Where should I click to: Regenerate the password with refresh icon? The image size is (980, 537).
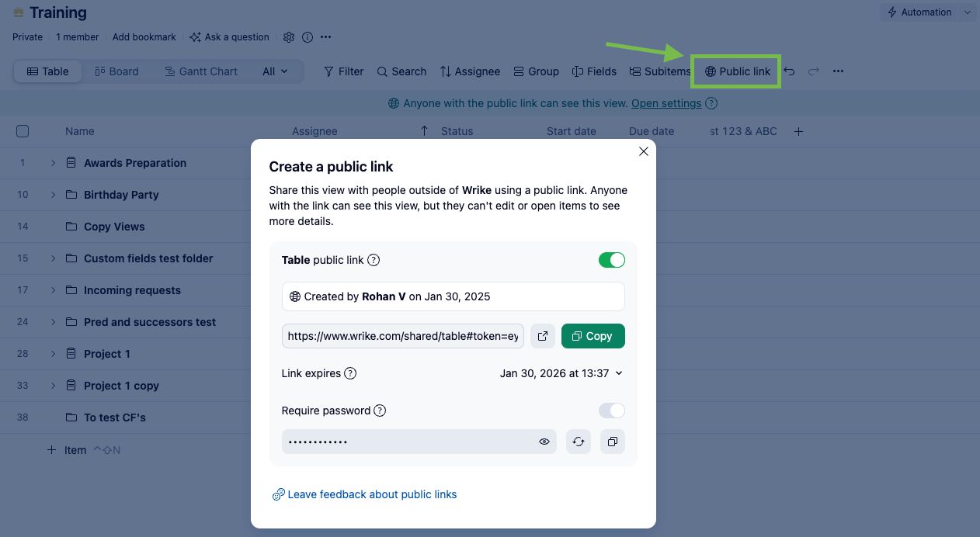coord(579,442)
